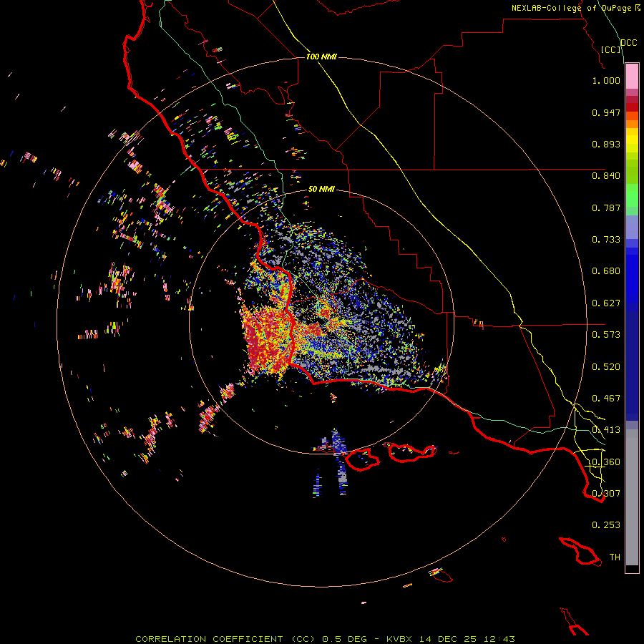Image resolution: width=644 pixels, height=644 pixels.
Task: Click the 14 DEC 25 date stamp
Action: (x=448, y=639)
